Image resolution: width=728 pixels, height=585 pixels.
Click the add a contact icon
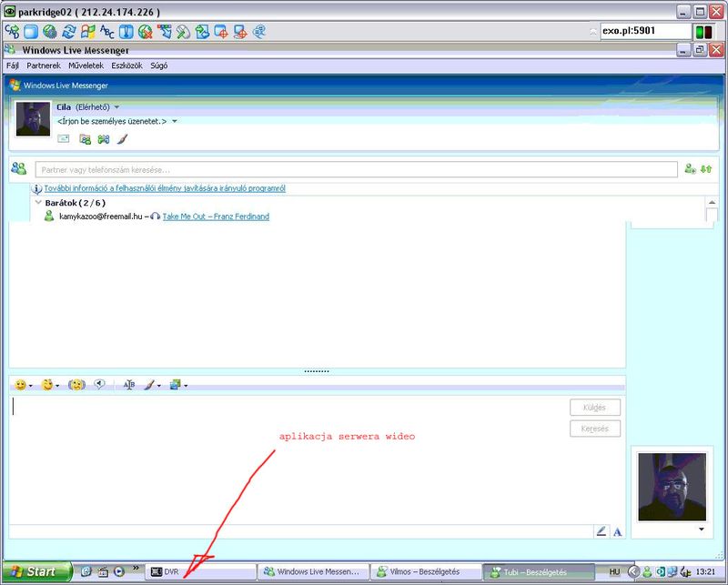(x=691, y=169)
